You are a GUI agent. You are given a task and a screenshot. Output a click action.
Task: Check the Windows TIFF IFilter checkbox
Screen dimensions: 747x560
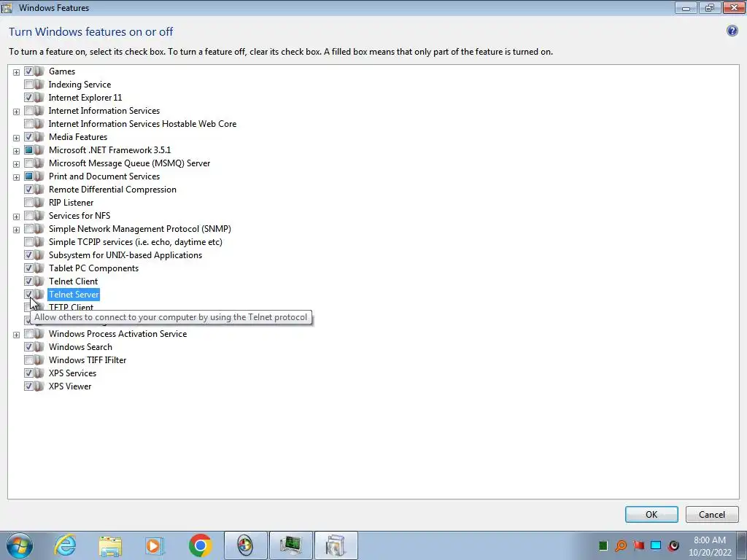28,360
